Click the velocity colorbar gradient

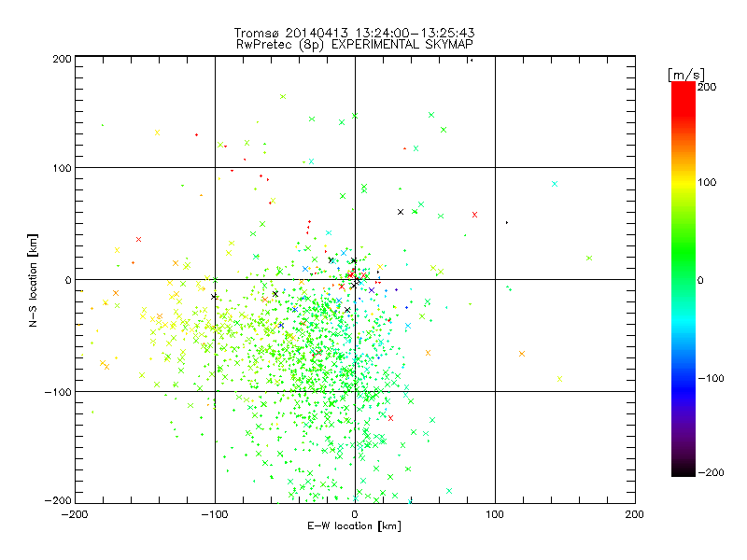click(x=684, y=279)
